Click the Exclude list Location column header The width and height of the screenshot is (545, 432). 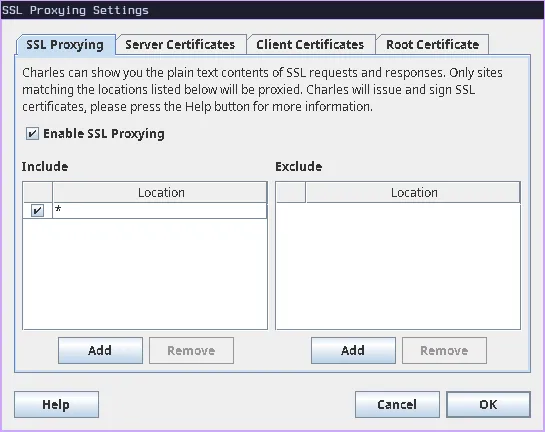pos(413,193)
